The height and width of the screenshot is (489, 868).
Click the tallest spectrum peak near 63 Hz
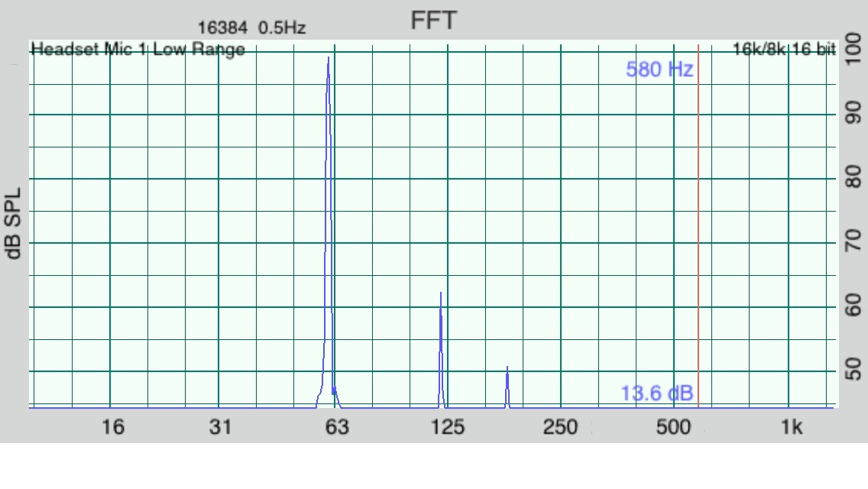pyautogui.click(x=329, y=232)
